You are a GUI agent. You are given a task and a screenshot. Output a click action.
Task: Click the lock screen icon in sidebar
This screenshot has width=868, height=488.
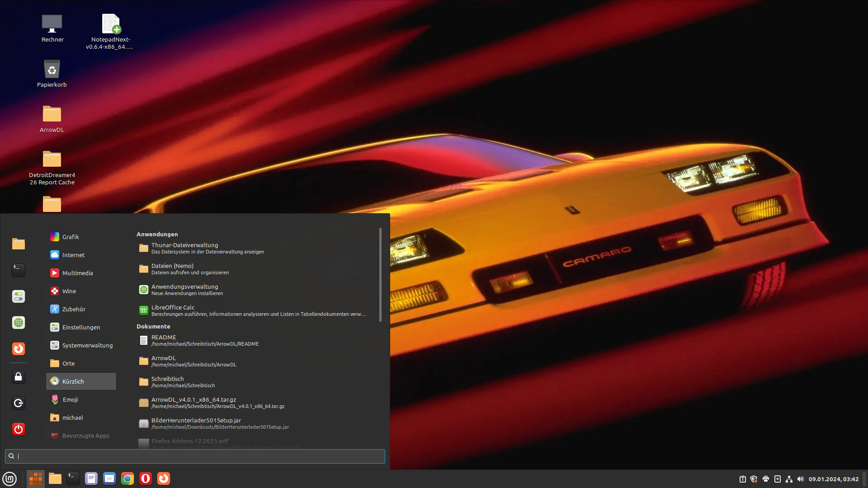click(x=19, y=377)
